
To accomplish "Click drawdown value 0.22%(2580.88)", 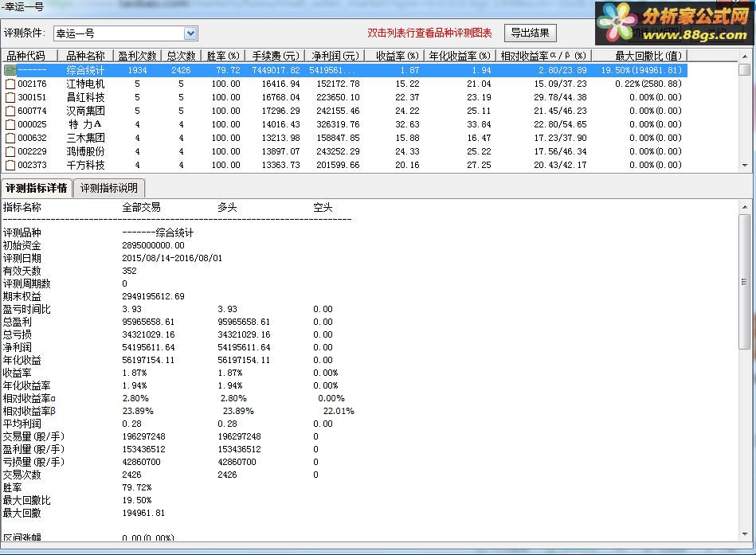I will pyautogui.click(x=648, y=84).
